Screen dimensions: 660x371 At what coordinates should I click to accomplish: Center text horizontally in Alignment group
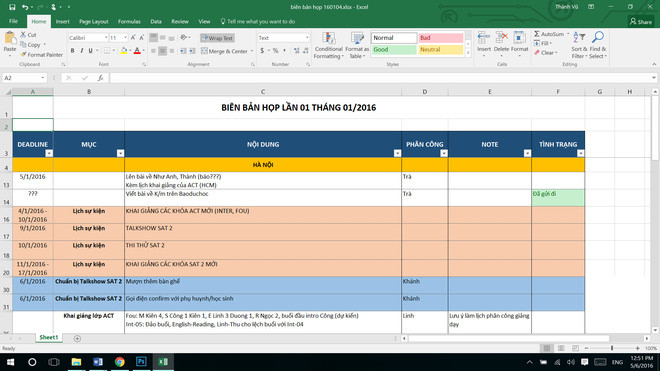[x=162, y=51]
